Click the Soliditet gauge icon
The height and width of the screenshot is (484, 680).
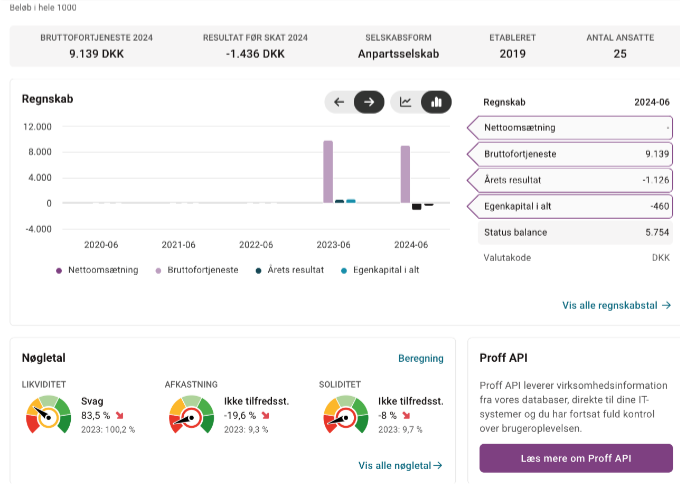(x=345, y=416)
